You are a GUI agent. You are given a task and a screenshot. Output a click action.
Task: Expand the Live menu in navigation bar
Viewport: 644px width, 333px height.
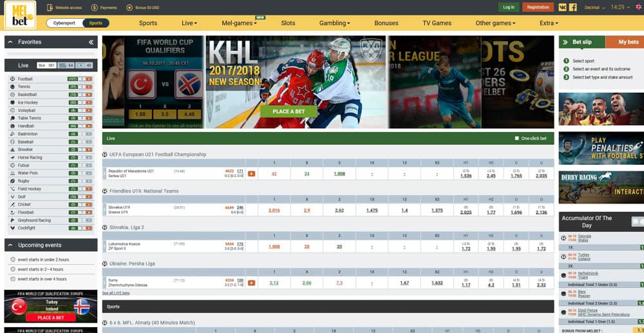[189, 23]
